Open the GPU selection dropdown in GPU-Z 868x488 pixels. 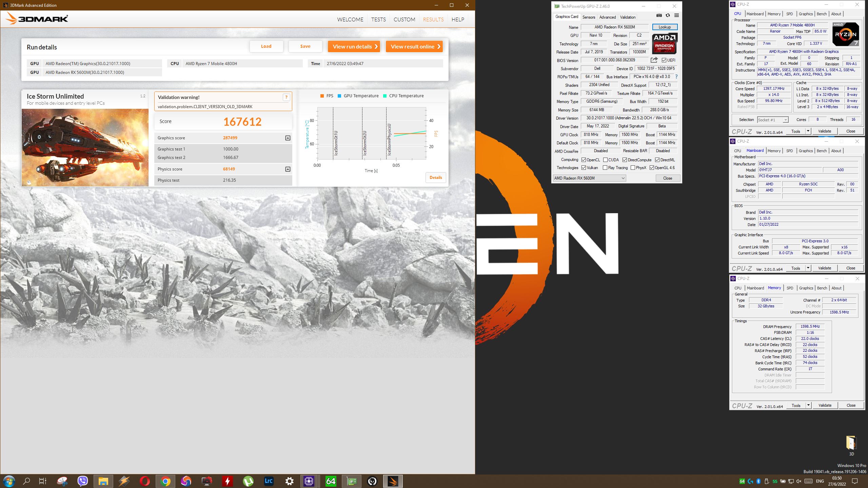coord(589,178)
